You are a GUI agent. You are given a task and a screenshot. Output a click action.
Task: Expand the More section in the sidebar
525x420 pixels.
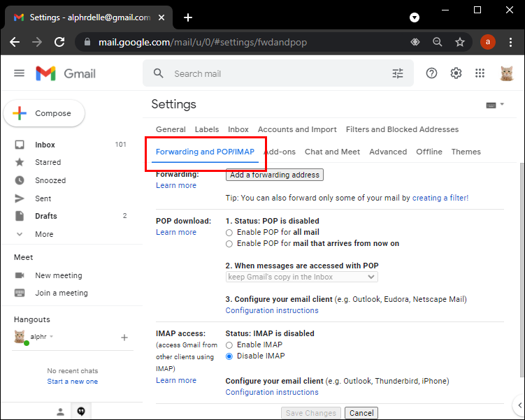pos(43,234)
